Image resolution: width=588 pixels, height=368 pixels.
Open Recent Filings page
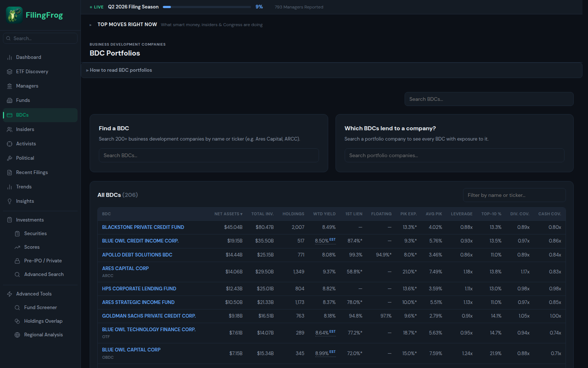click(x=40, y=173)
